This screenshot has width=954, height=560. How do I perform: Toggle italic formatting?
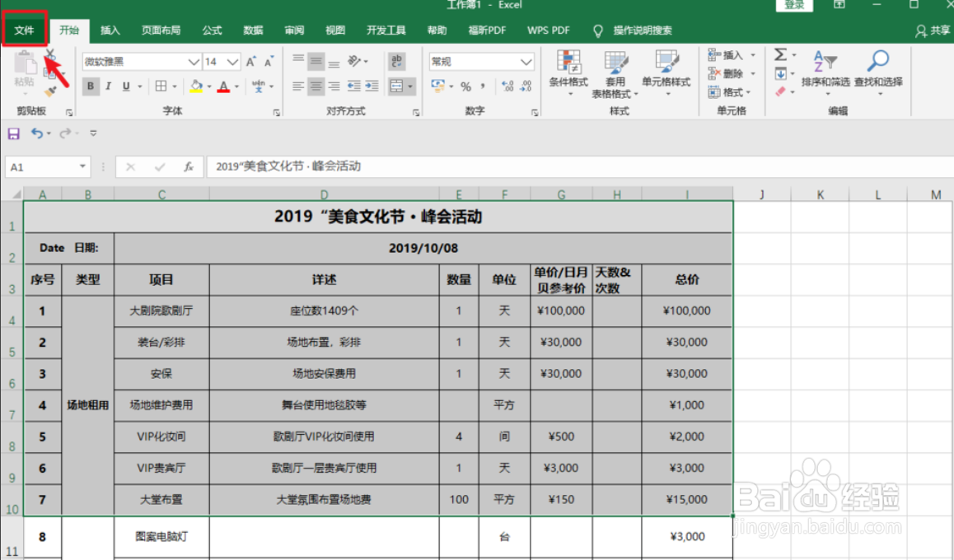[108, 86]
